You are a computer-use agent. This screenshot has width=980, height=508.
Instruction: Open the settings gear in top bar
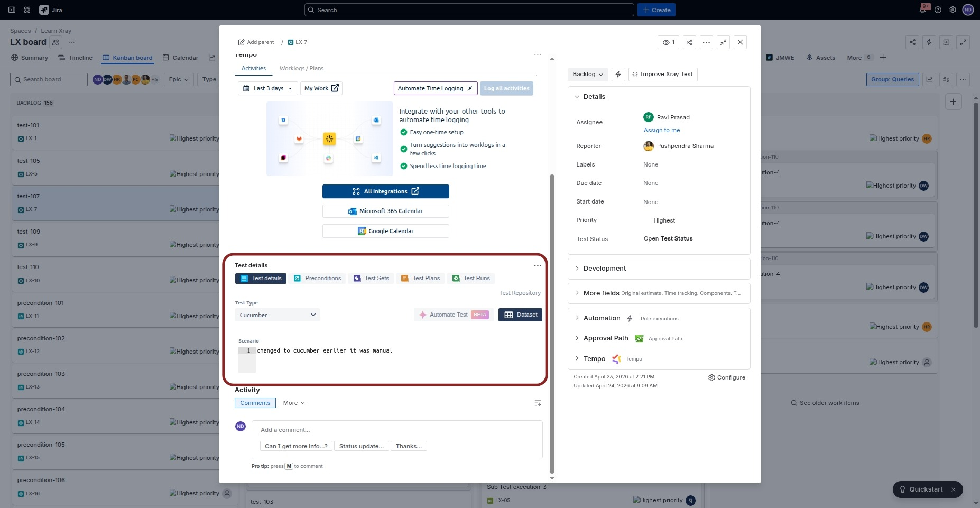click(x=953, y=10)
